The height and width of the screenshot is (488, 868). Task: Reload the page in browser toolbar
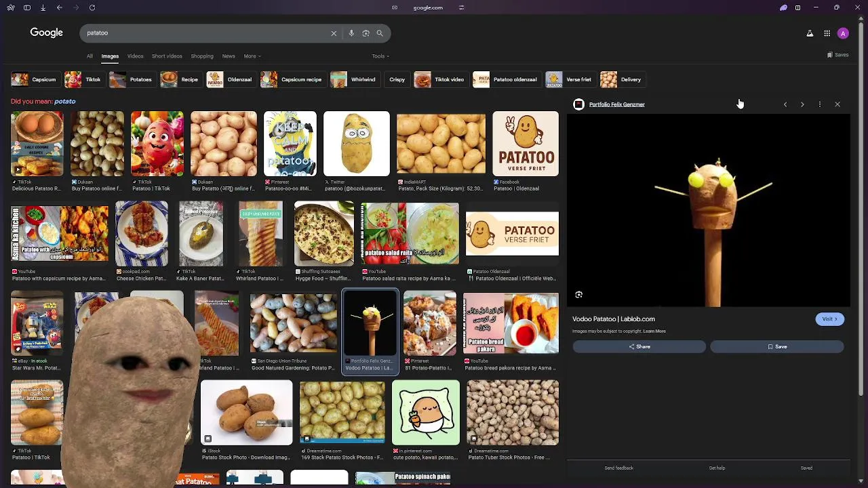92,7
